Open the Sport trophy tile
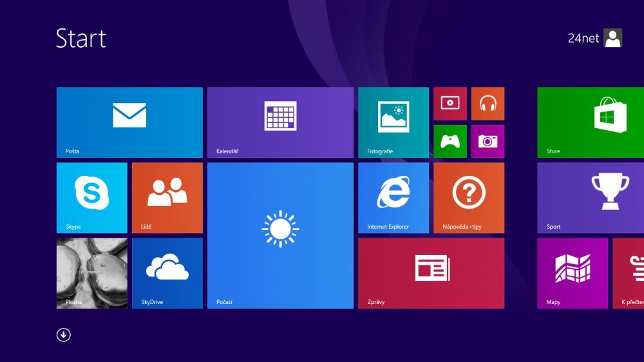This screenshot has height=362, width=644. [591, 198]
